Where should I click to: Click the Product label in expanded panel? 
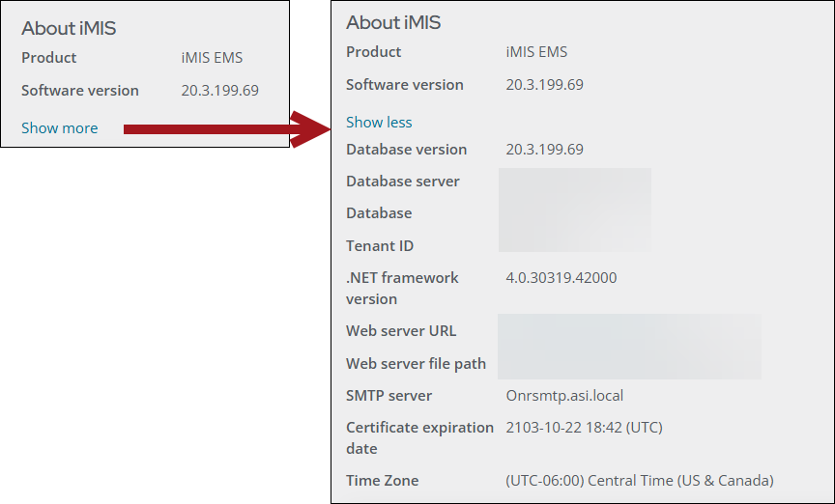pos(374,51)
